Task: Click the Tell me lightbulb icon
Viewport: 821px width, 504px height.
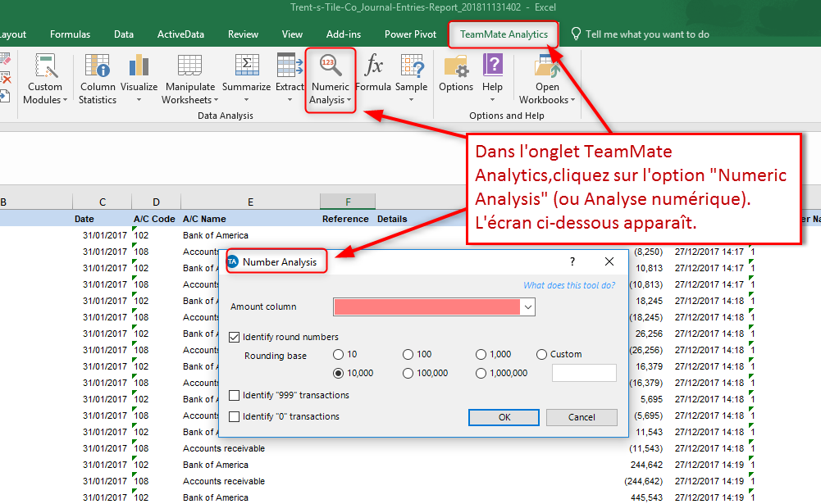Action: [576, 34]
